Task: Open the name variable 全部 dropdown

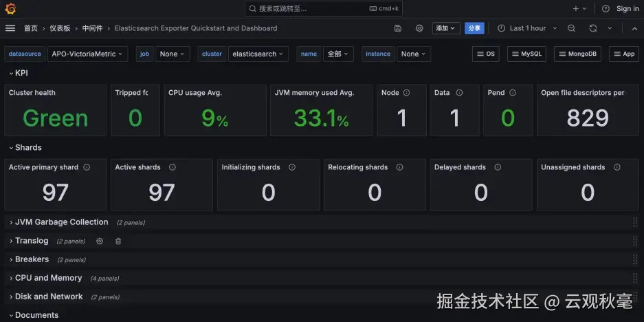Action: click(x=338, y=54)
